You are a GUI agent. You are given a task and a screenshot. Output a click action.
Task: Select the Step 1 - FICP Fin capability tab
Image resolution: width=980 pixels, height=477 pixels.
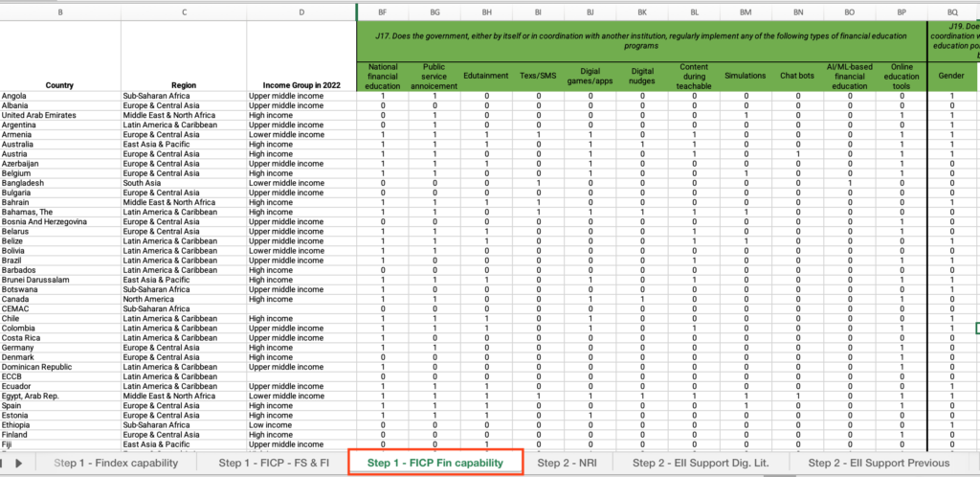click(435, 464)
